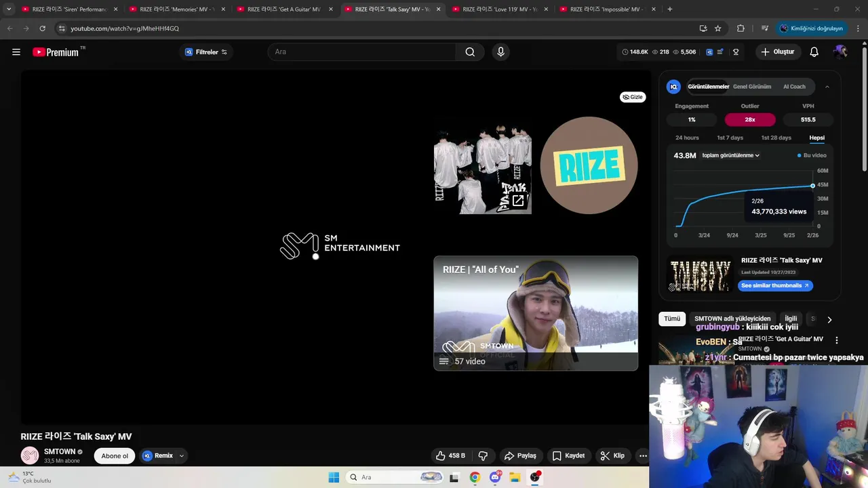Open more actions three-dot menu below video
868x488 pixels.
643,455
